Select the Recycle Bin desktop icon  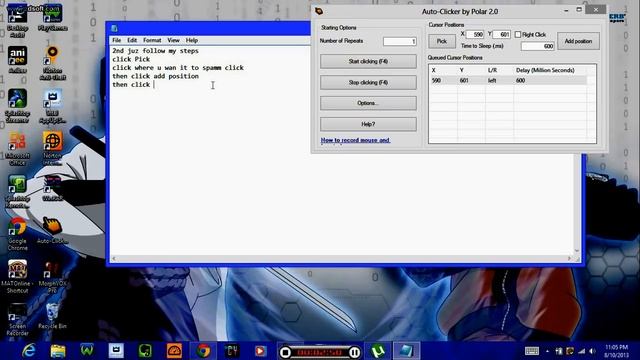click(52, 316)
